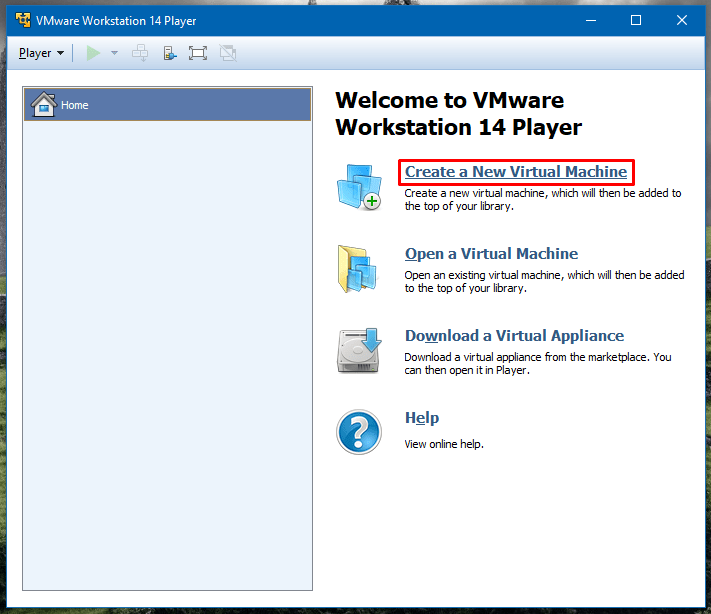
Task: Click Open a Virtual Machine link
Action: (492, 253)
